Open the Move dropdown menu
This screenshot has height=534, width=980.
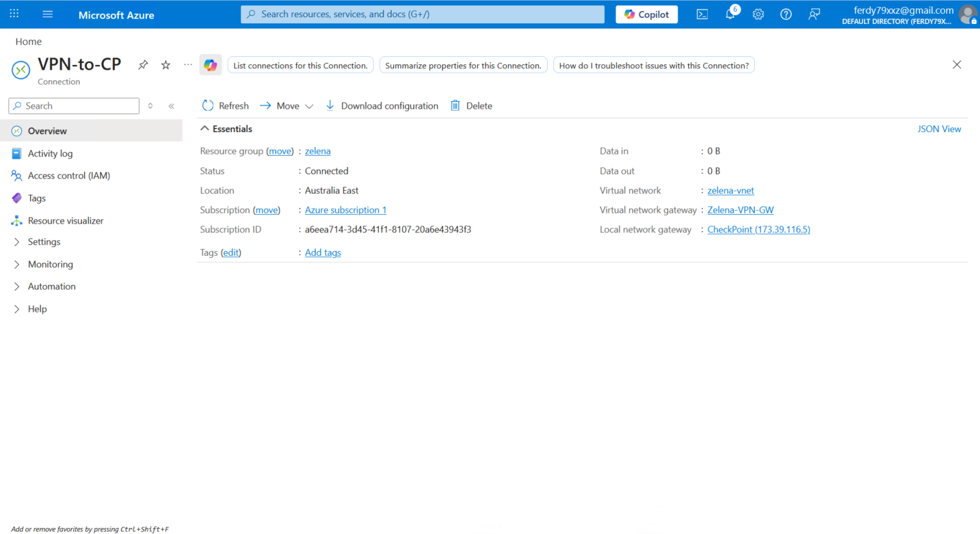(x=287, y=106)
